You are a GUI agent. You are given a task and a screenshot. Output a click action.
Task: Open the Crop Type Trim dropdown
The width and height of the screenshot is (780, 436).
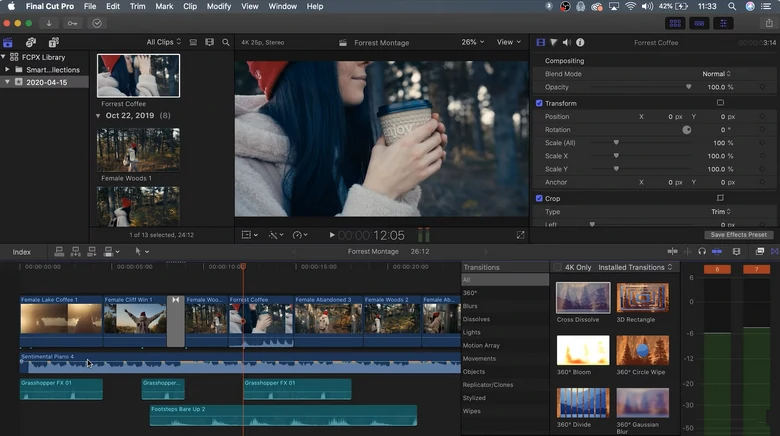coord(721,212)
